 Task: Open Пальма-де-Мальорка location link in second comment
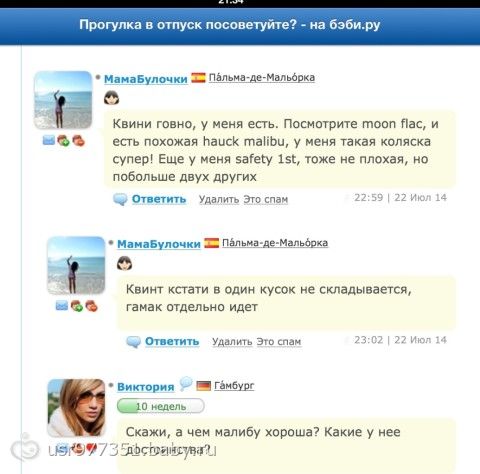(275, 243)
